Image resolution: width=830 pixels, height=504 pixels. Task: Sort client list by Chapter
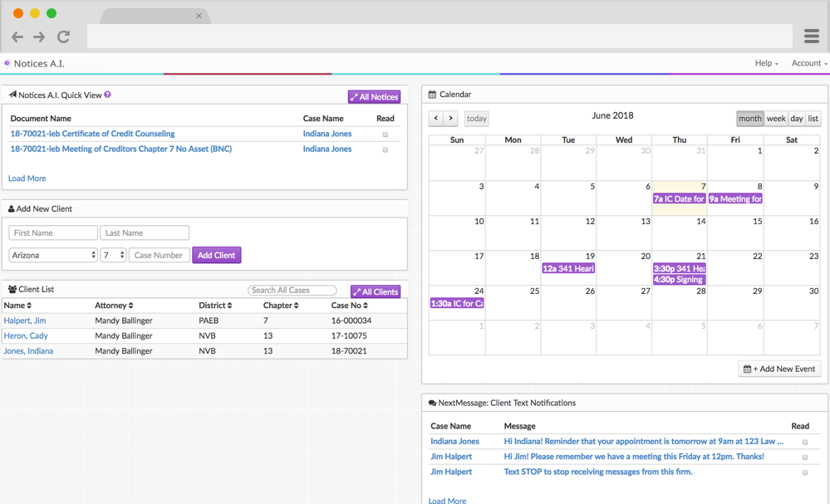[281, 306]
